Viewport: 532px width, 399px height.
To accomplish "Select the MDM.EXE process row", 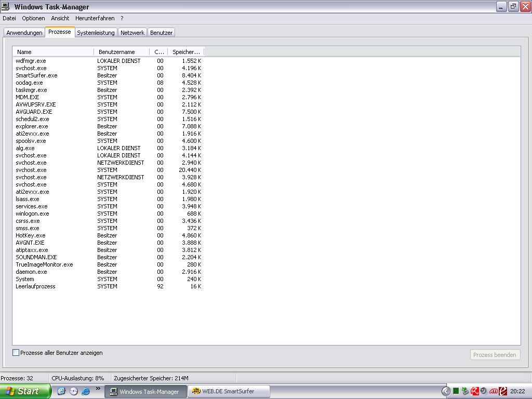I will click(x=108, y=97).
